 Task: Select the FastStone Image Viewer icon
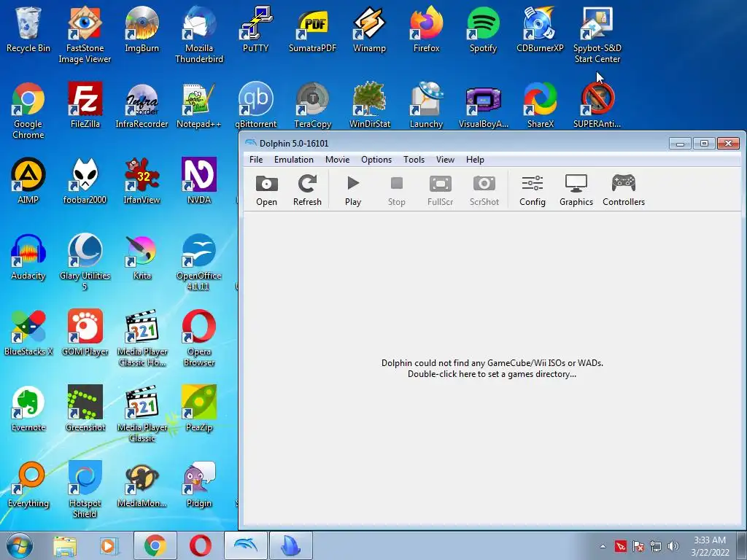point(85,34)
